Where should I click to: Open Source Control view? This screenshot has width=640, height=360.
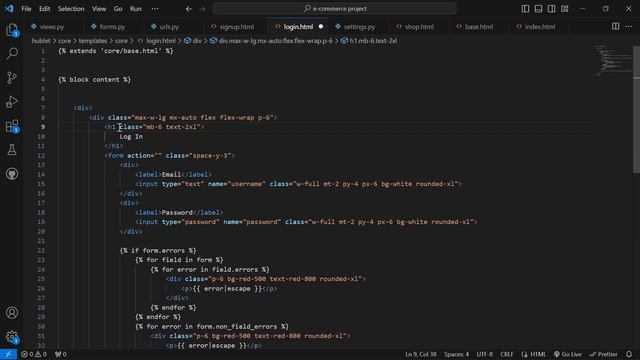tap(12, 78)
